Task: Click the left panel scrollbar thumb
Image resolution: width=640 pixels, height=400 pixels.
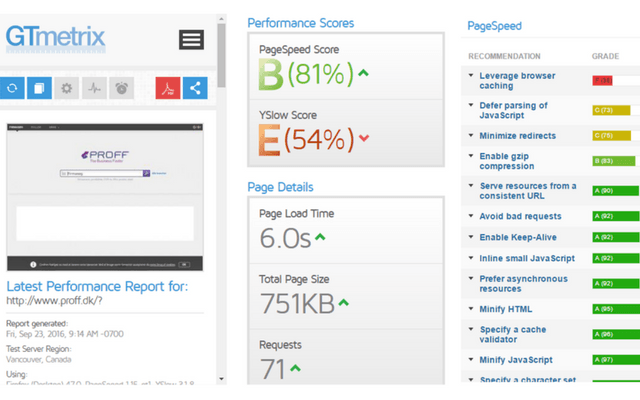Action: point(221,55)
